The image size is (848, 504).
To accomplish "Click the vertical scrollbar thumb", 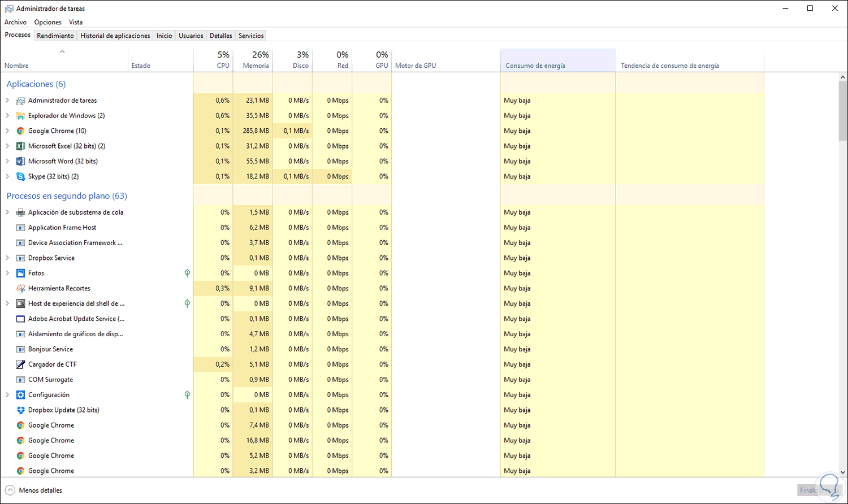I will (x=843, y=111).
